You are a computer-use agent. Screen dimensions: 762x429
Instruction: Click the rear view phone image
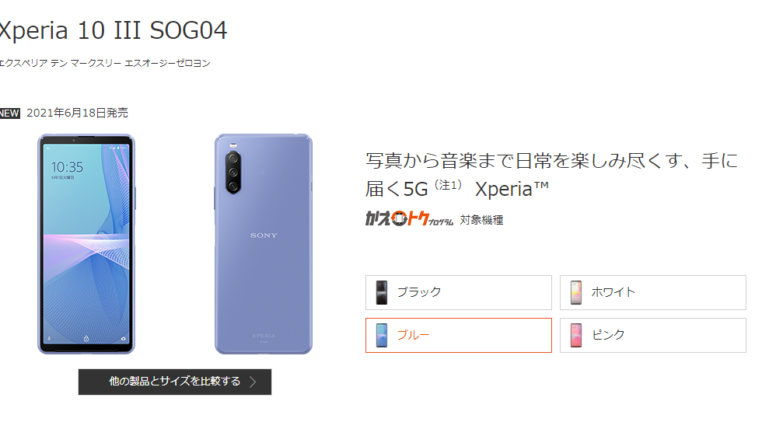[x=263, y=244]
